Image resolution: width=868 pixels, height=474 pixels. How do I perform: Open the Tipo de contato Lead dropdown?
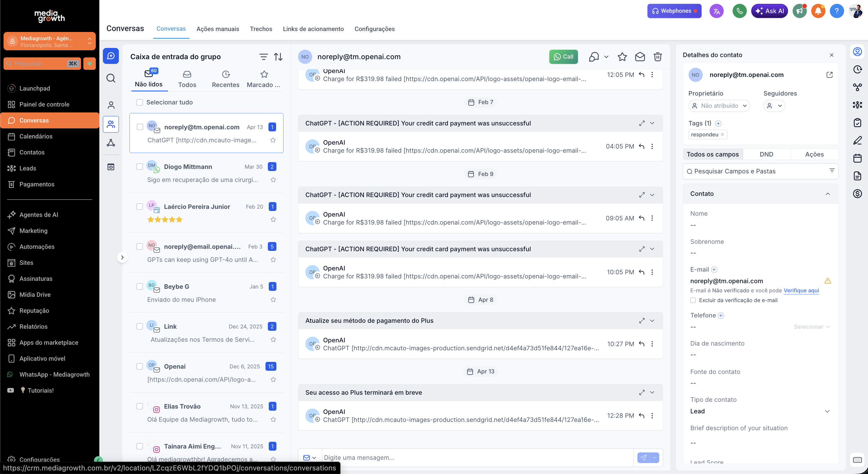click(759, 411)
